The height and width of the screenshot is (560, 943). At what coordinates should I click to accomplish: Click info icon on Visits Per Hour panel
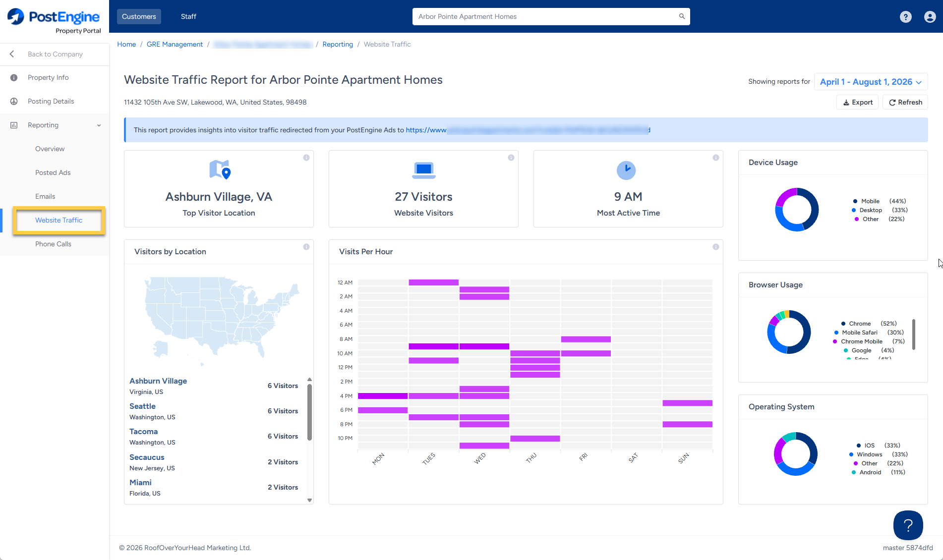tap(716, 247)
